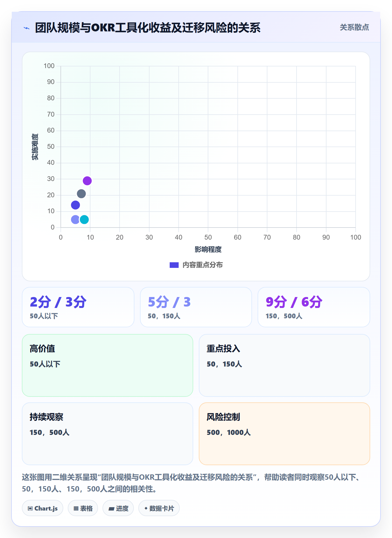Open the 5分 / 3 stat card
The image size is (392, 538).
coord(196,307)
